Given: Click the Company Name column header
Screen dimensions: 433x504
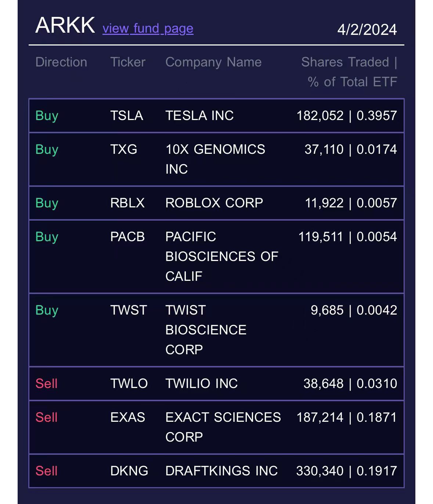Looking at the screenshot, I should pyautogui.click(x=213, y=62).
